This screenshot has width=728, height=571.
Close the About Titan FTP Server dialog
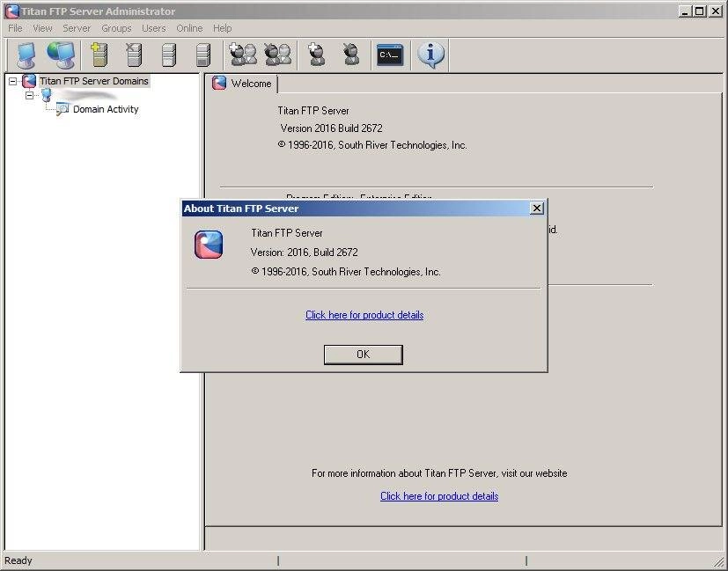537,209
